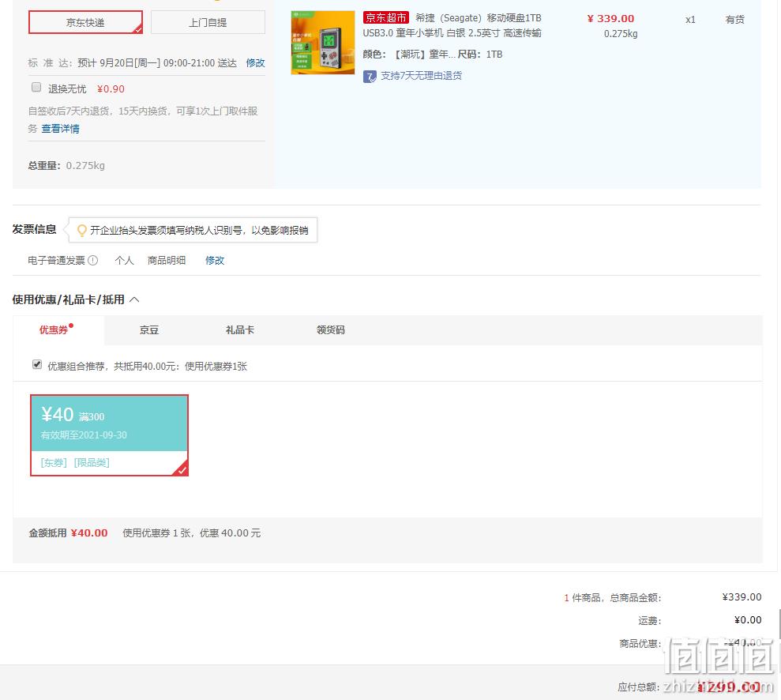Image resolution: width=781 pixels, height=700 pixels.
Task: Modify the invoice information
Action: (215, 260)
